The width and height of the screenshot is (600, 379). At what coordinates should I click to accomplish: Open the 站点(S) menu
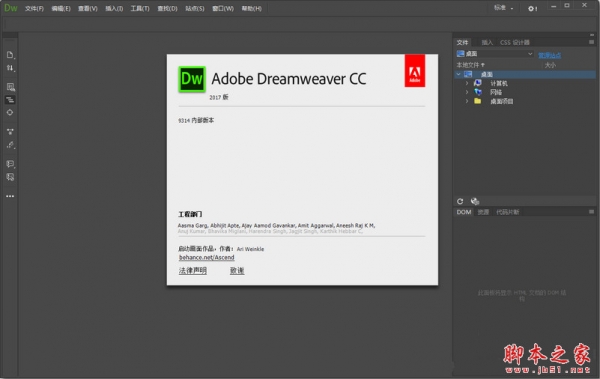pyautogui.click(x=195, y=8)
